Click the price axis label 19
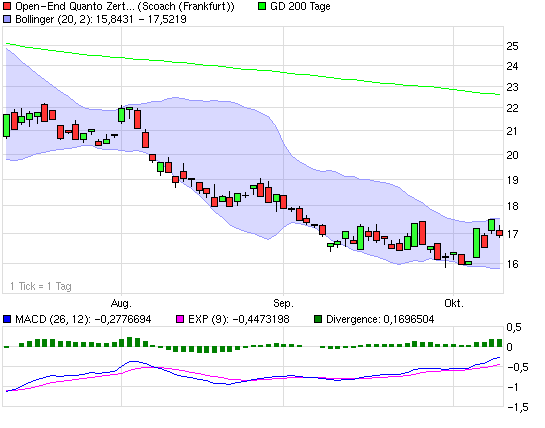 coord(512,180)
